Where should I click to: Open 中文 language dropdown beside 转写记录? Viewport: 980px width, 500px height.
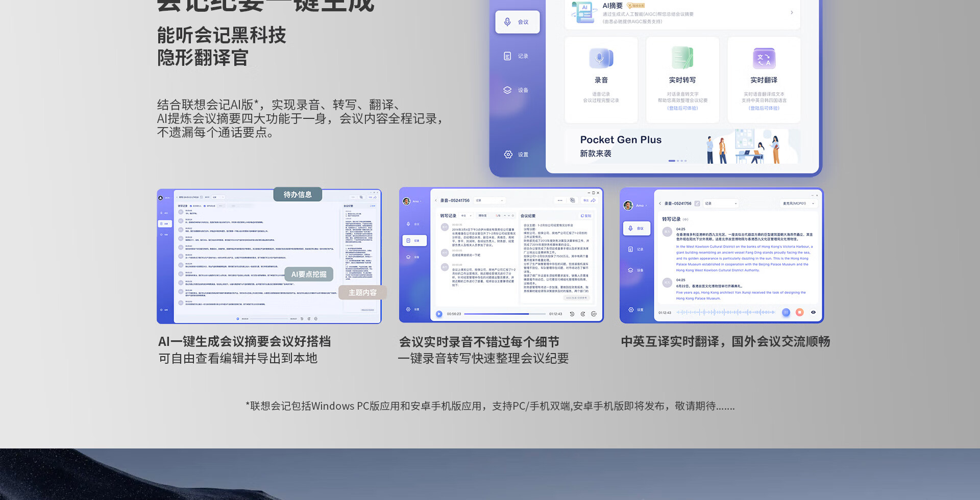[465, 216]
